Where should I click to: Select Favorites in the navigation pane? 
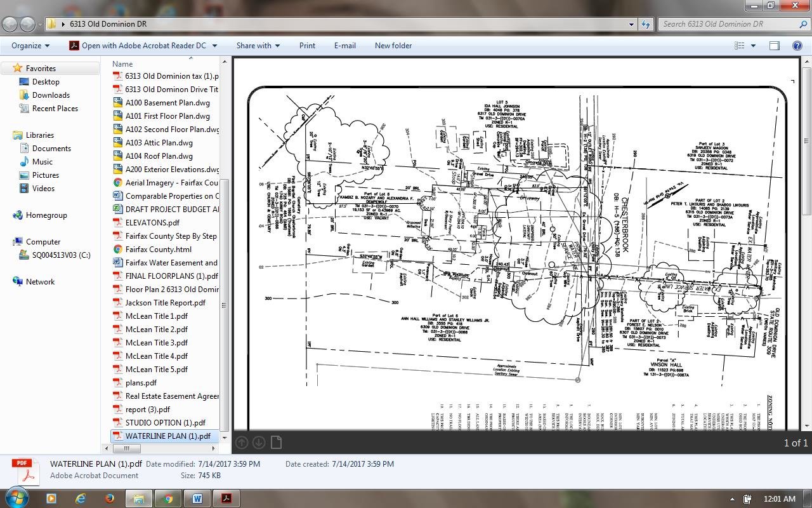coord(41,69)
